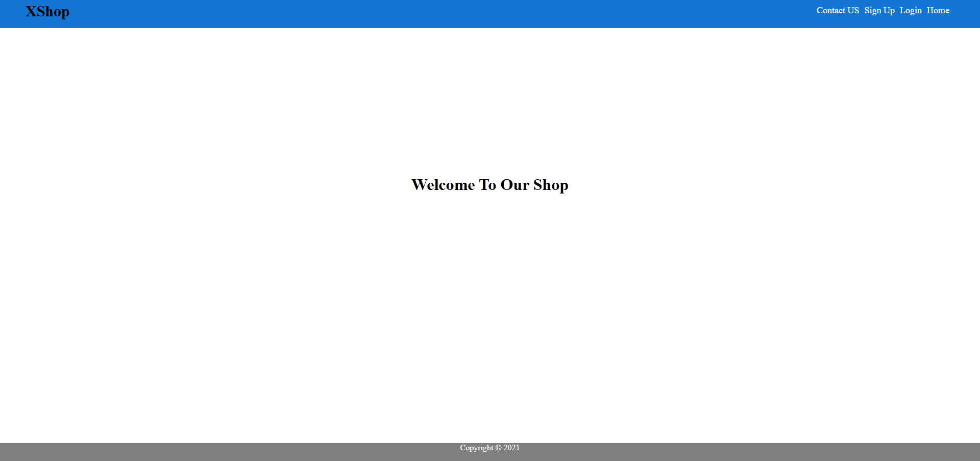Choose Sign Up from the navigation bar
Image resolution: width=980 pixels, height=461 pixels.
click(x=879, y=10)
